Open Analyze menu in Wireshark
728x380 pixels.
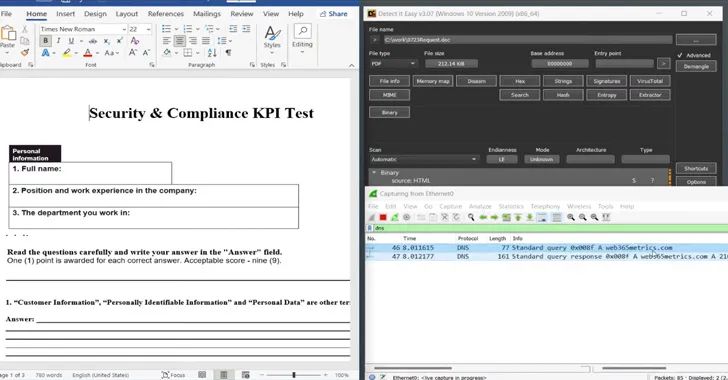[x=480, y=206]
